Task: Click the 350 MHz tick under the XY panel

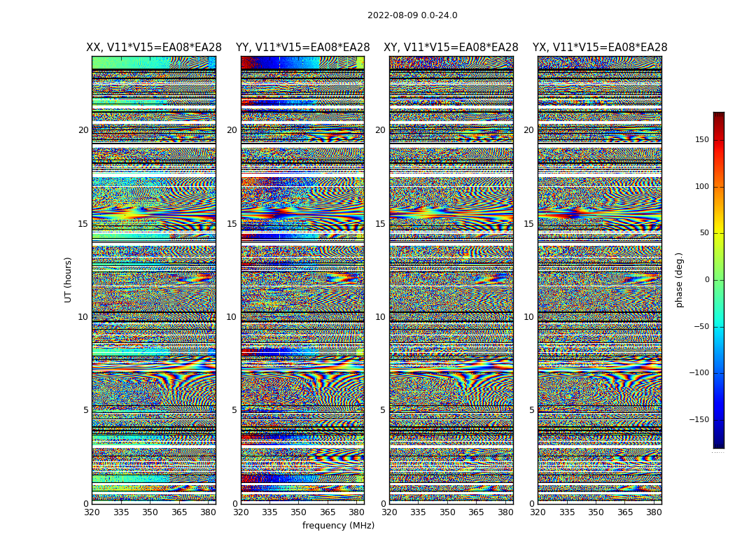Action: point(447,512)
